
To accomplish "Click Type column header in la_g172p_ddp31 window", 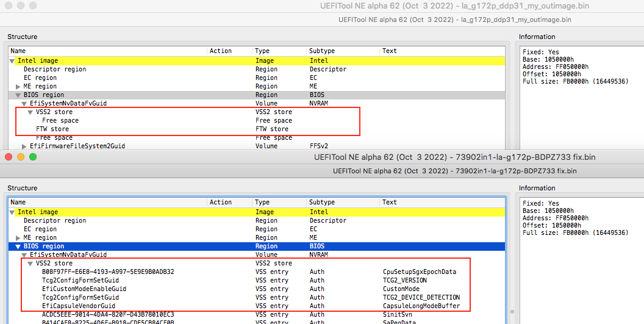I will [x=280, y=51].
